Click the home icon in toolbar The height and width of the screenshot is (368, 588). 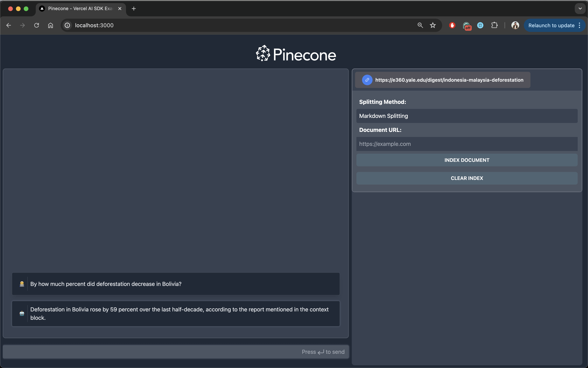pos(50,25)
